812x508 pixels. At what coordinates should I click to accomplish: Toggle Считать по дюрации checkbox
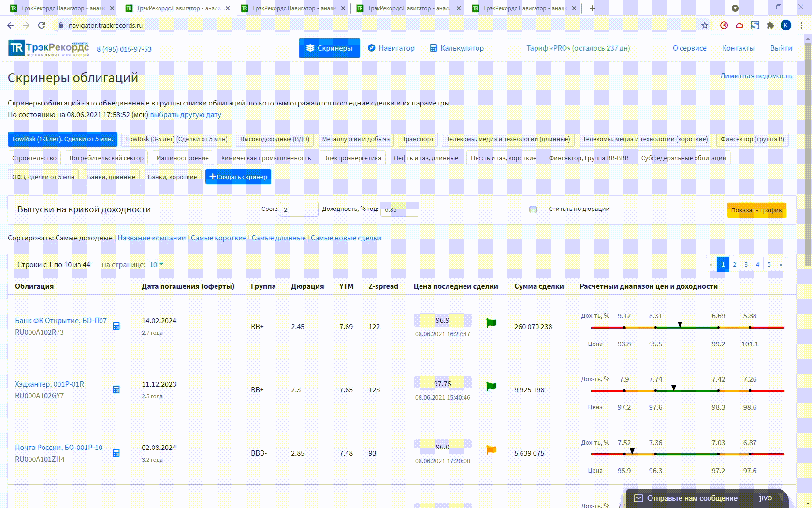533,209
